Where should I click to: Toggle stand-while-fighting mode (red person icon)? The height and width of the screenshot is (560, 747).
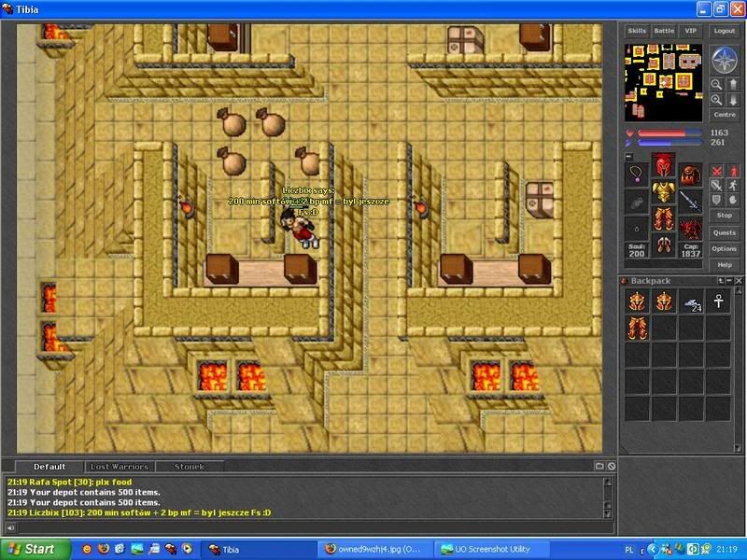point(733,171)
